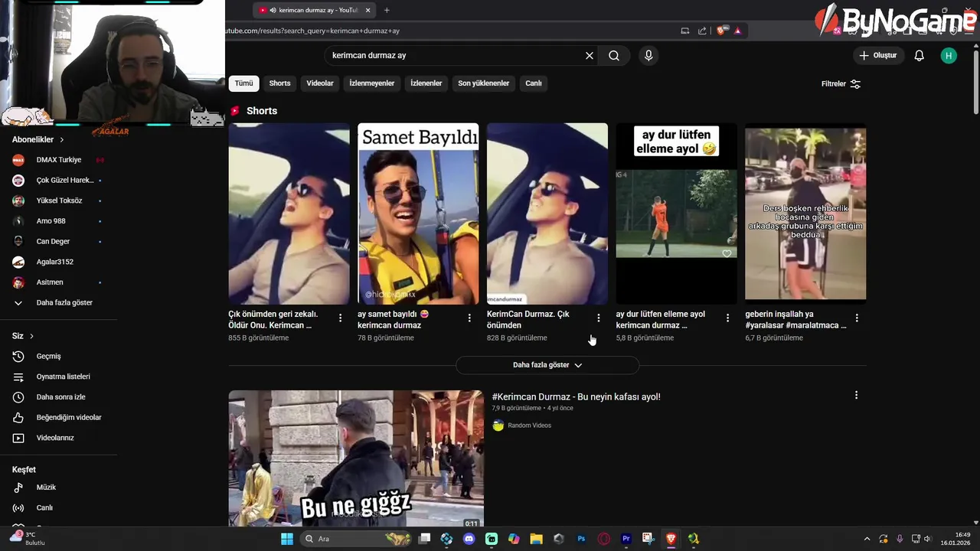Open the account avatar menu
Screen dimensions: 980x551
tap(949, 56)
